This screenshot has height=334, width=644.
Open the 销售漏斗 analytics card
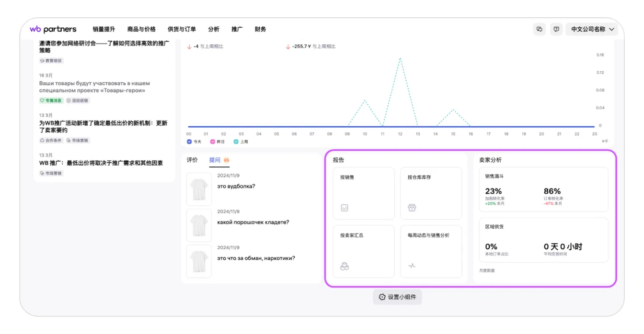(543, 189)
